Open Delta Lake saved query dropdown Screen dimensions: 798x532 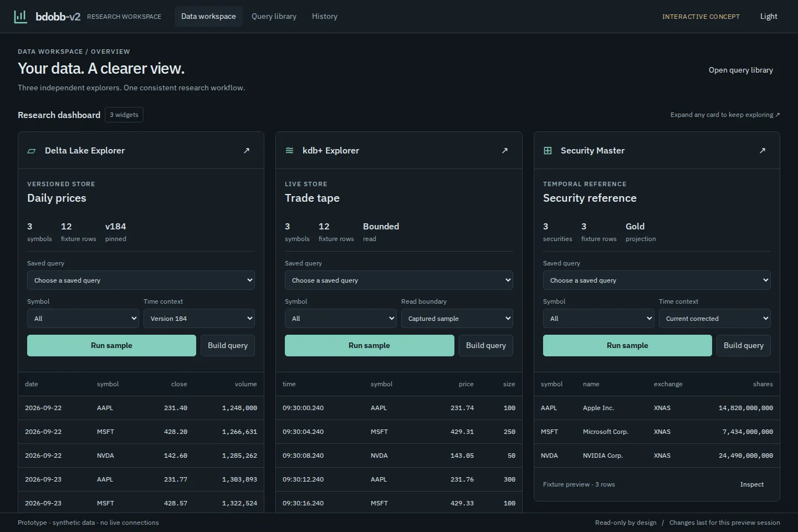[141, 280]
